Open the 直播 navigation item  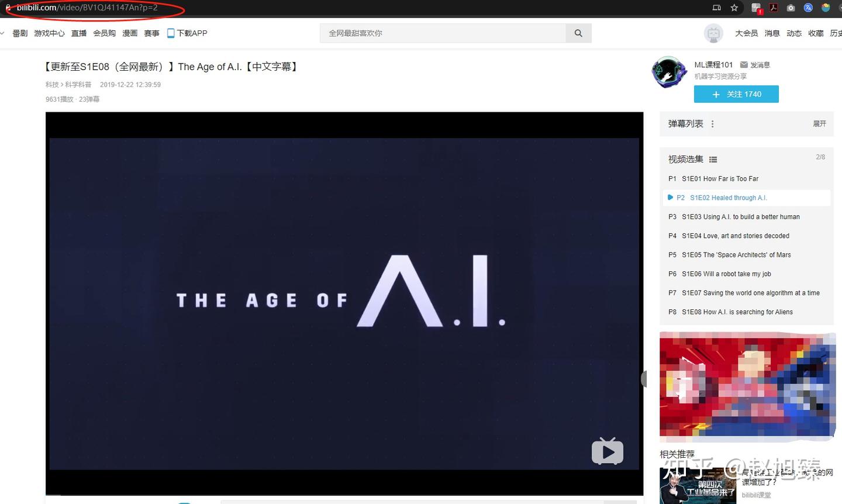coord(78,33)
